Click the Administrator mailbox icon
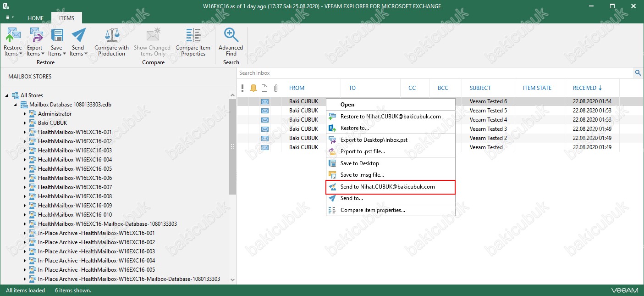644x296 pixels. (x=33, y=114)
